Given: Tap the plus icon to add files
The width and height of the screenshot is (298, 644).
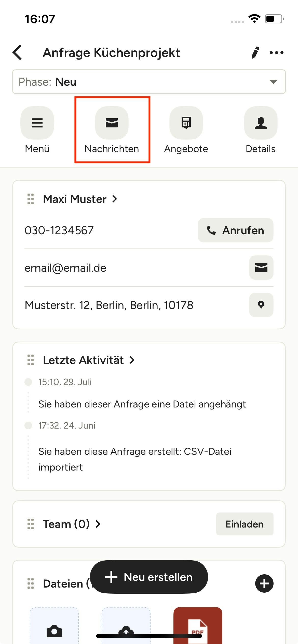Looking at the screenshot, I should click(264, 583).
